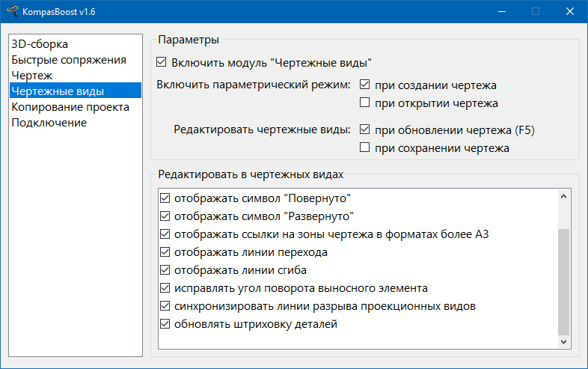
Task: Toggle "при обновлении чертежа (F5)" checkbox
Action: click(x=365, y=130)
